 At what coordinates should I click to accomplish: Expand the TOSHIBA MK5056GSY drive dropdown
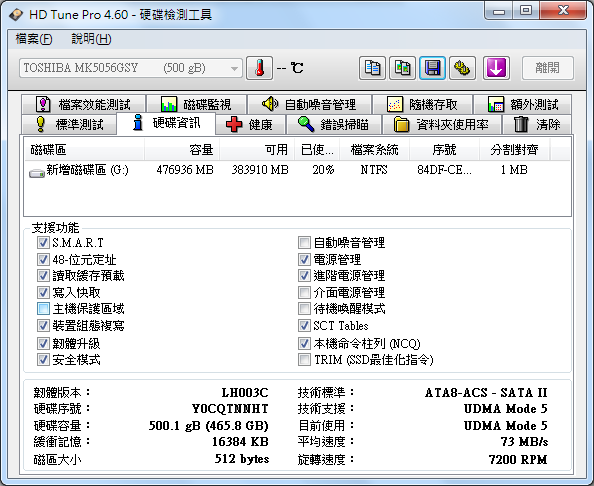[131, 68]
